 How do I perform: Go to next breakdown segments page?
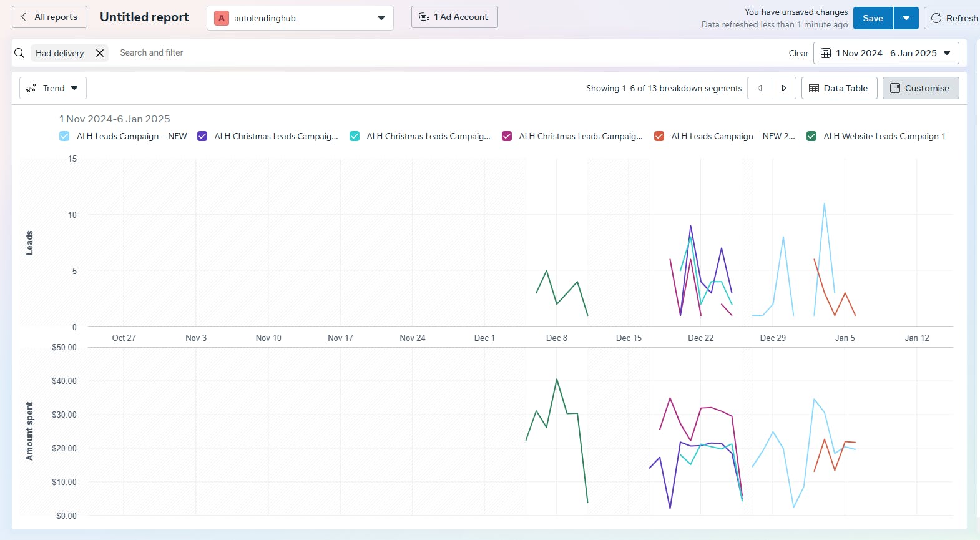(784, 88)
